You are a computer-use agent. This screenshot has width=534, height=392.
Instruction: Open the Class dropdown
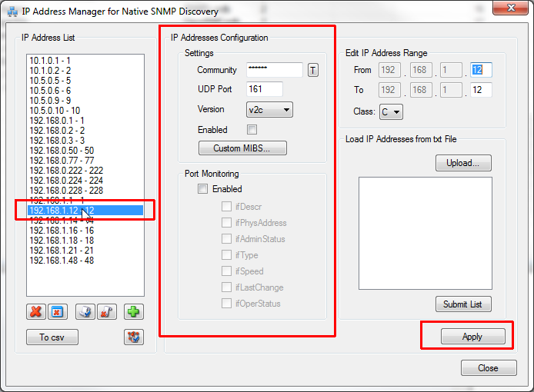pos(391,112)
